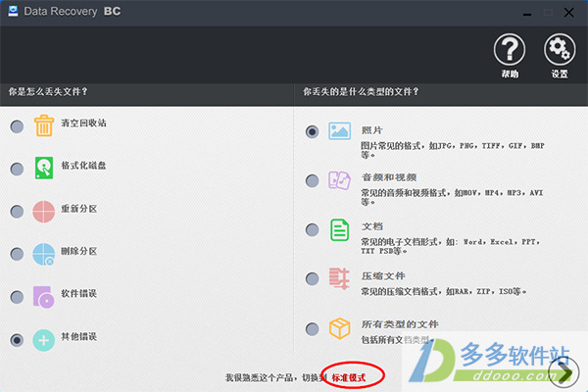The height and width of the screenshot is (392, 588).
Task: Click the 删除分区 blue circle icon
Action: coord(43,254)
